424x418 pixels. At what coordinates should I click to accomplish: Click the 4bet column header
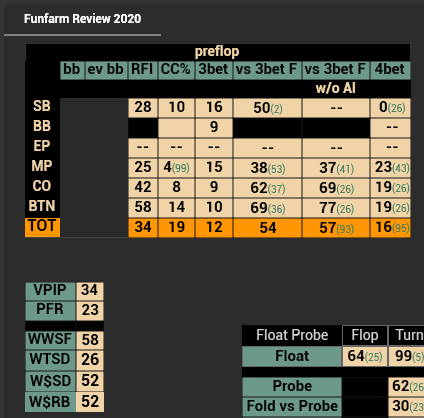(x=390, y=70)
